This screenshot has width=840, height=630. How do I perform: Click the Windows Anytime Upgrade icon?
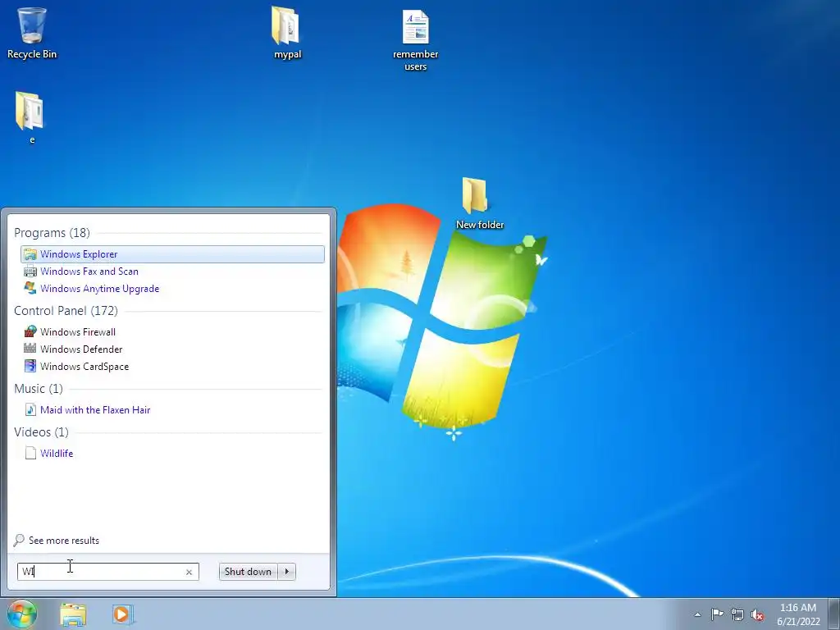point(30,288)
